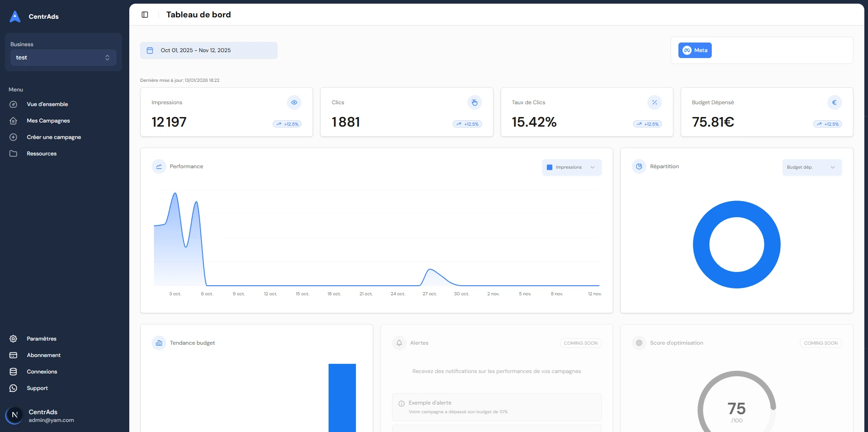Click the euro icon on Budget Dépensé card
This screenshot has height=432, width=868.
click(835, 102)
